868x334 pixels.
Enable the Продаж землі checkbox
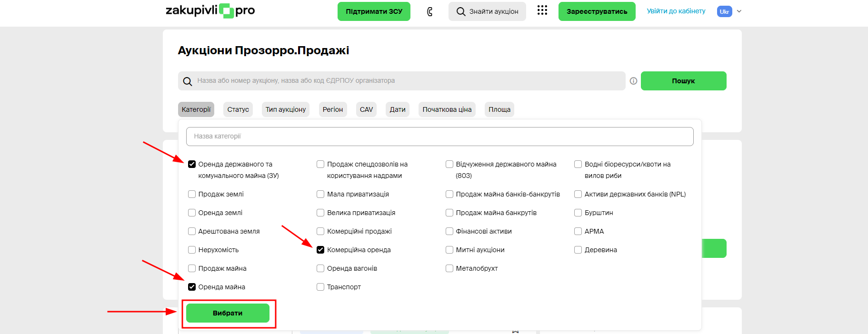(x=192, y=194)
